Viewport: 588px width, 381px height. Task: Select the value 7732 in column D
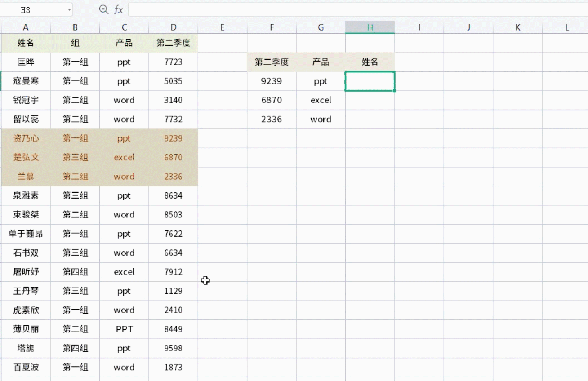(x=174, y=120)
